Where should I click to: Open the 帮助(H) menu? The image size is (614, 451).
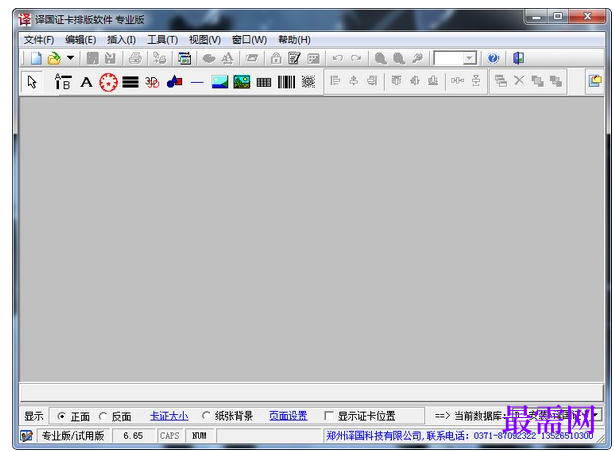point(294,40)
